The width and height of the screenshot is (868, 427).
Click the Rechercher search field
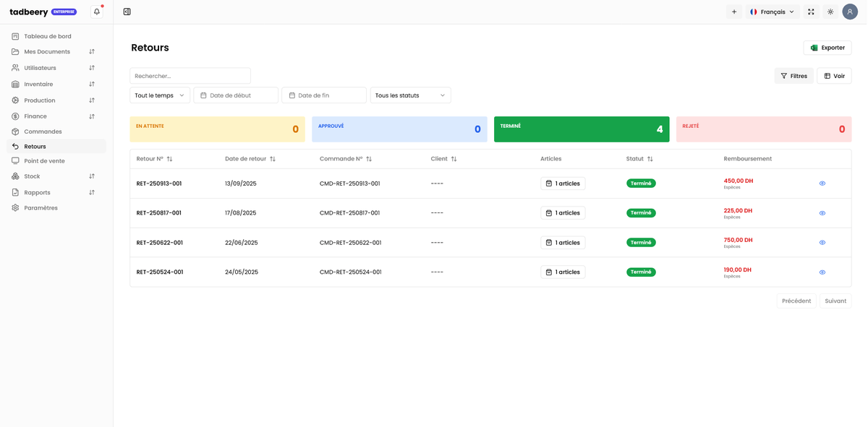(190, 76)
